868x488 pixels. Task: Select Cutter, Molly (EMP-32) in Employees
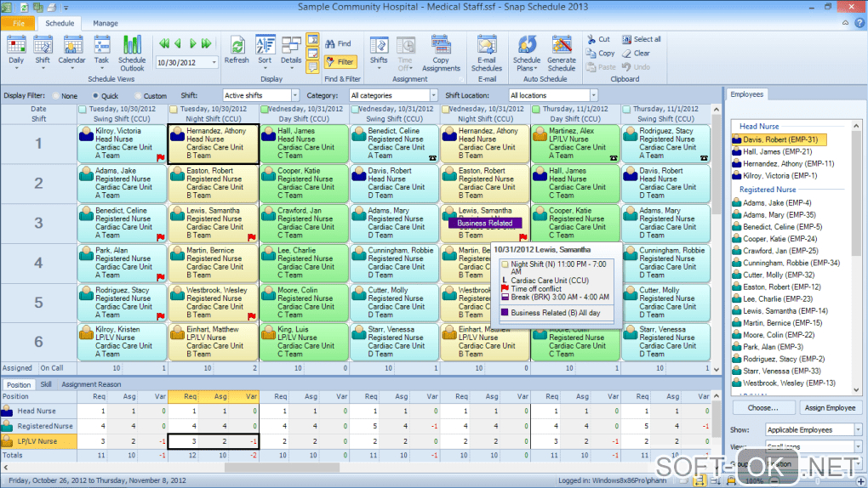773,275
